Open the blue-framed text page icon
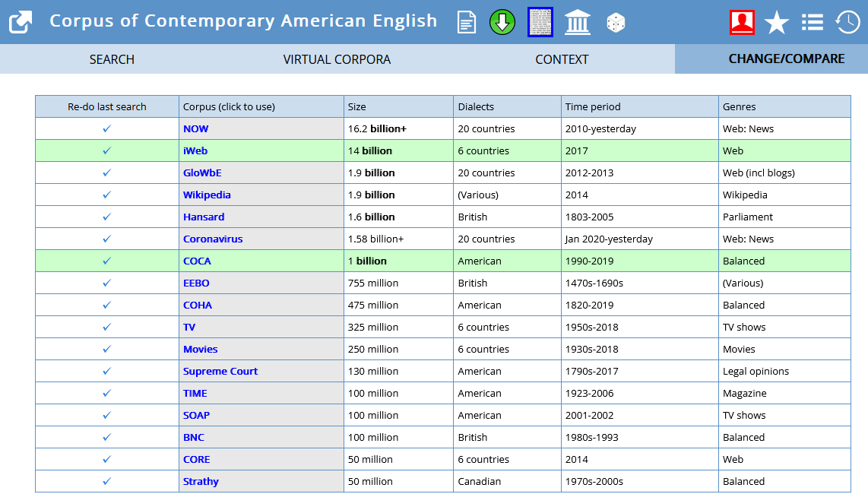868x494 pixels. point(540,22)
